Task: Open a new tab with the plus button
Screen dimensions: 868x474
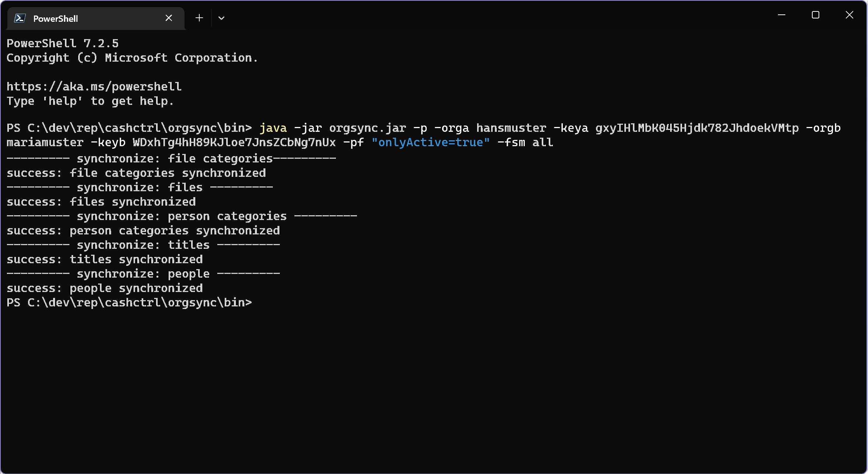Action: (199, 18)
